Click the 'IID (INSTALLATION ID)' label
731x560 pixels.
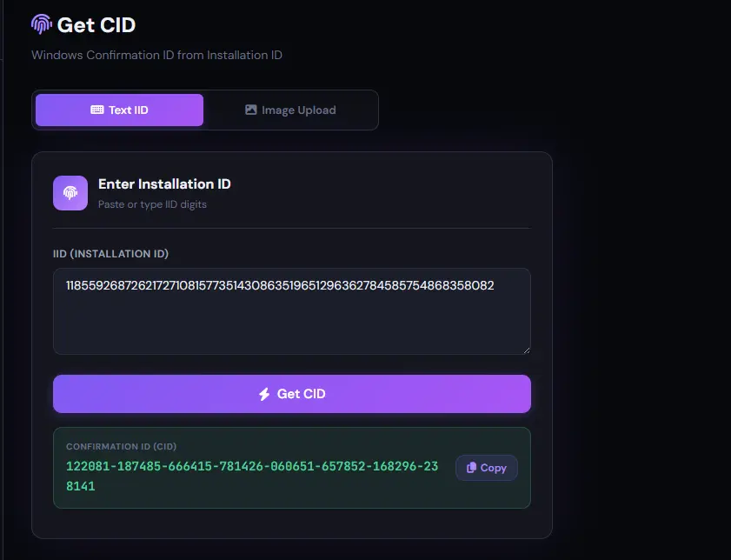point(111,254)
